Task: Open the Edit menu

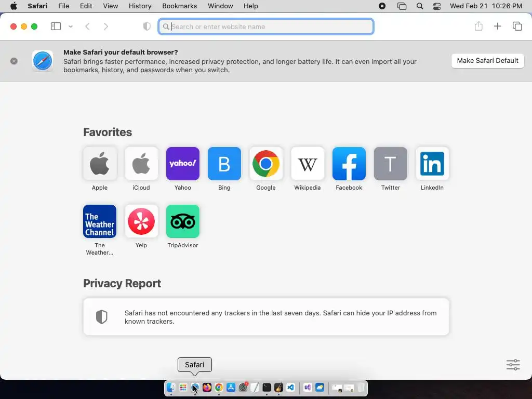Action: click(86, 6)
